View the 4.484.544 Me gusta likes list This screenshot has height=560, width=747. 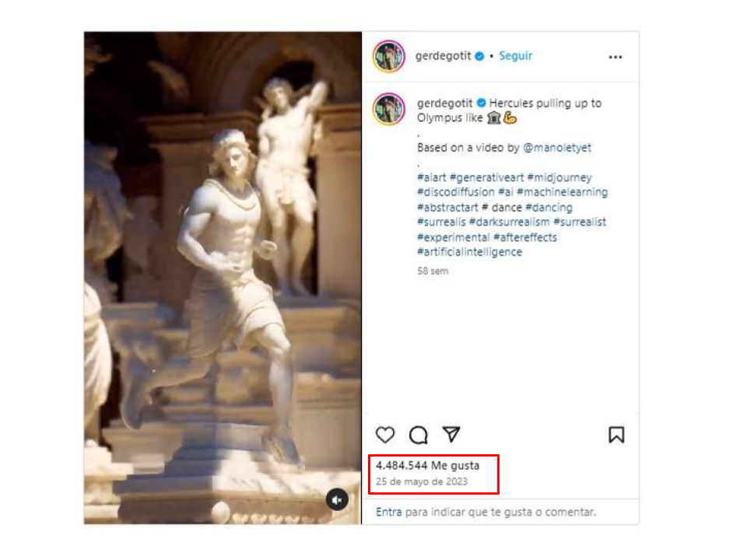pyautogui.click(x=427, y=465)
